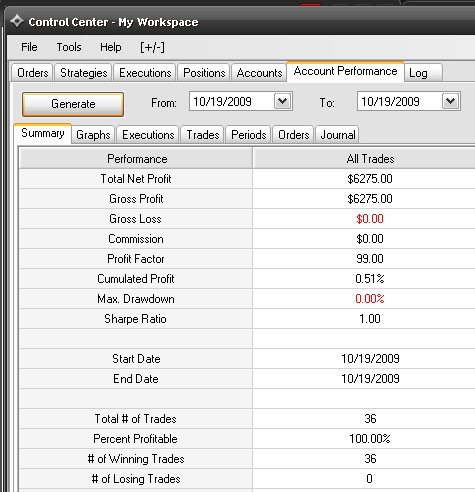
Task: Open the Log tab
Action: [x=423, y=73]
